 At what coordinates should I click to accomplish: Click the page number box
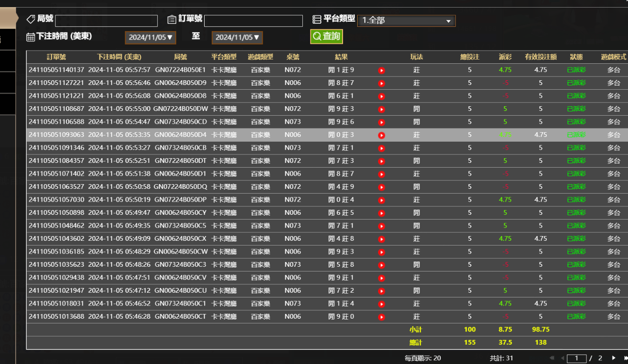coord(576,358)
